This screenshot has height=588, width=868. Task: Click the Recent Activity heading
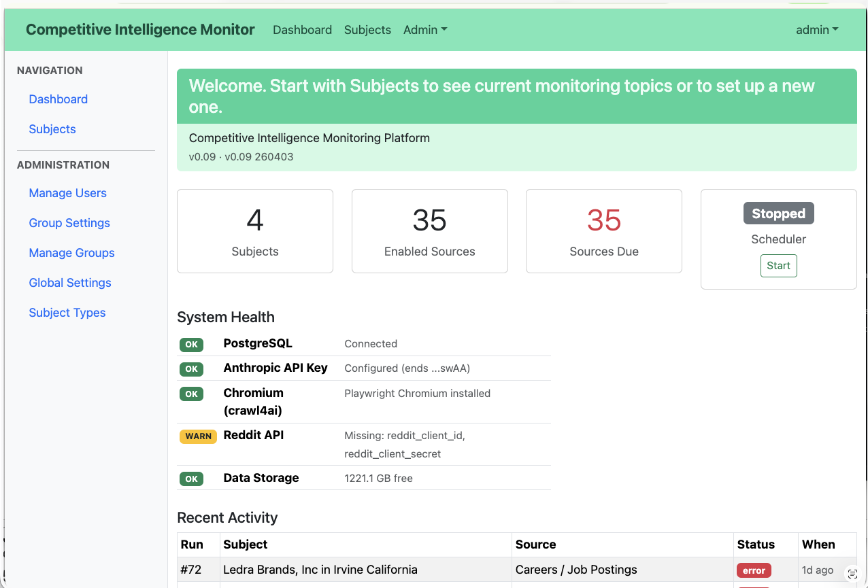pyautogui.click(x=227, y=518)
